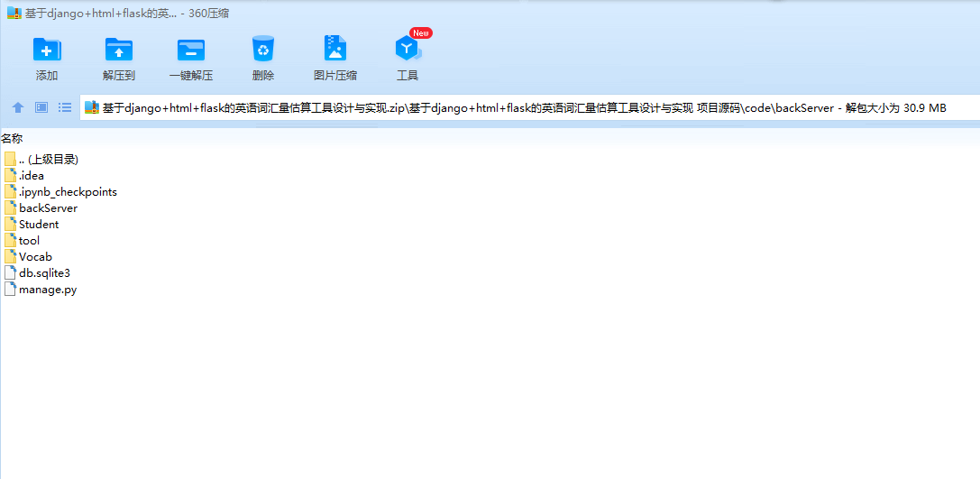Select the '.idea' file name text
Viewport: 980px width, 479px height.
32,176
